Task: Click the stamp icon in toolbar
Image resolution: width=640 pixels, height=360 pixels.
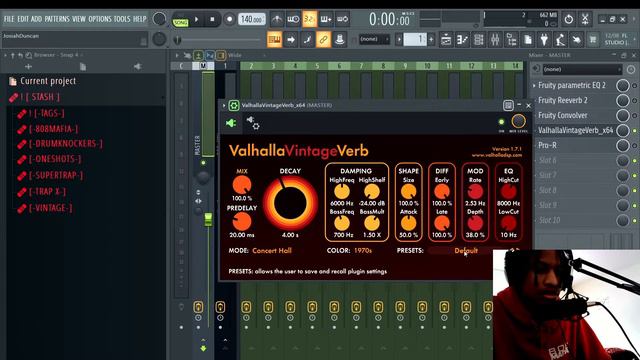Action: pos(340,40)
